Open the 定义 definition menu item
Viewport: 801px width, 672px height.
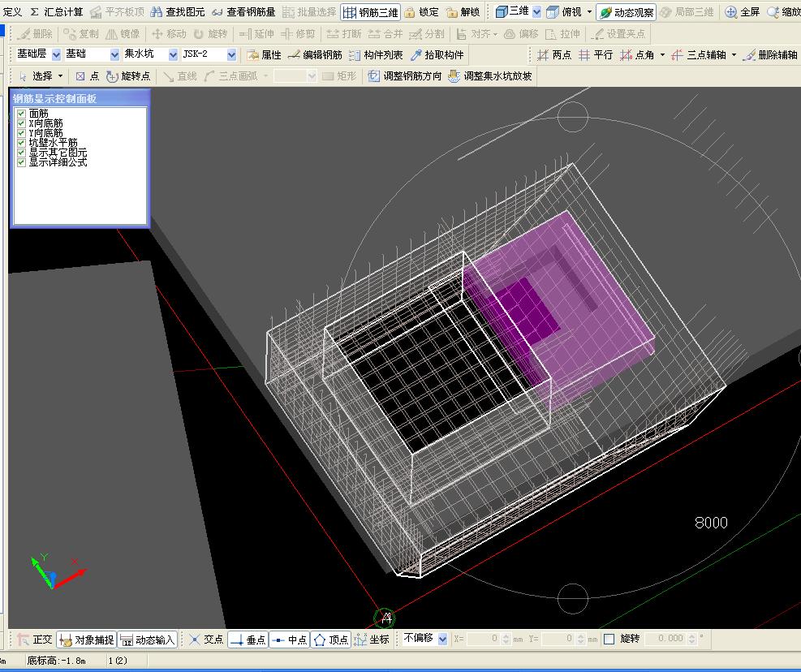pyautogui.click(x=12, y=11)
